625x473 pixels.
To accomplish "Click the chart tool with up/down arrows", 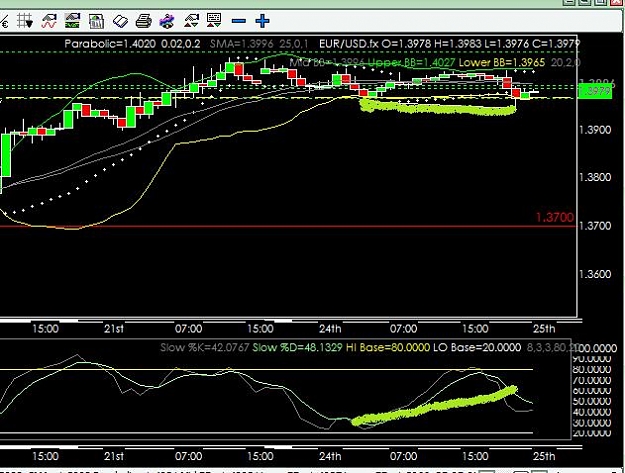I will [x=191, y=21].
